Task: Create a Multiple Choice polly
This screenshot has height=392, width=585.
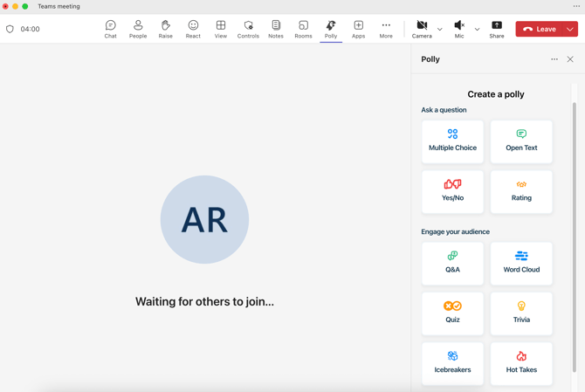Action: click(x=452, y=141)
